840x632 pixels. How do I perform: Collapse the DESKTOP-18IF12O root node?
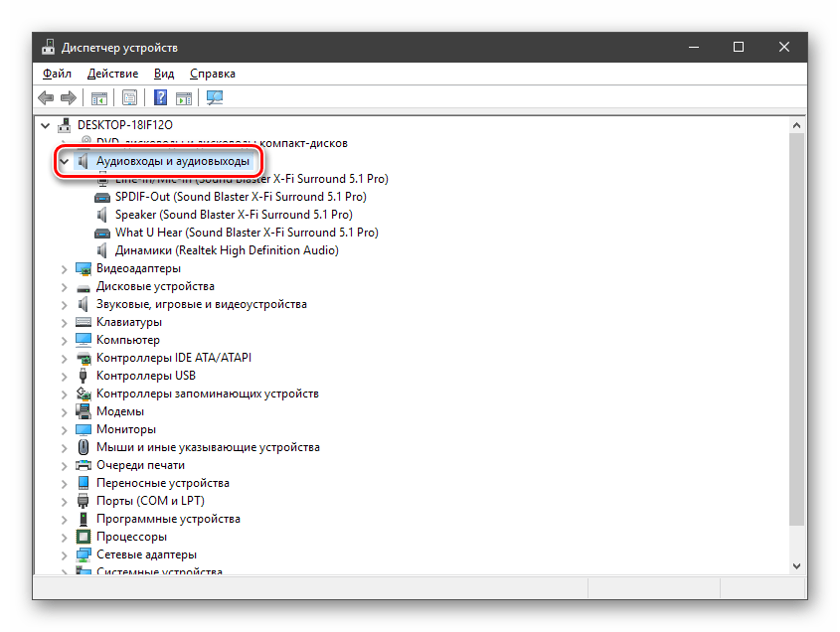(x=46, y=125)
